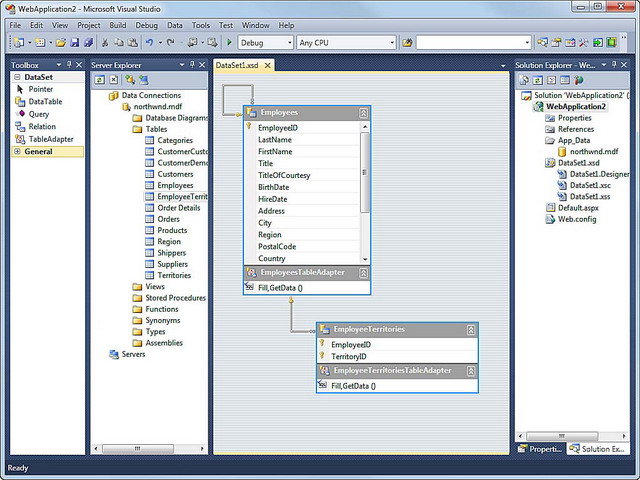Click the Save All toolbar icon
This screenshot has width=640, height=480.
(x=88, y=42)
